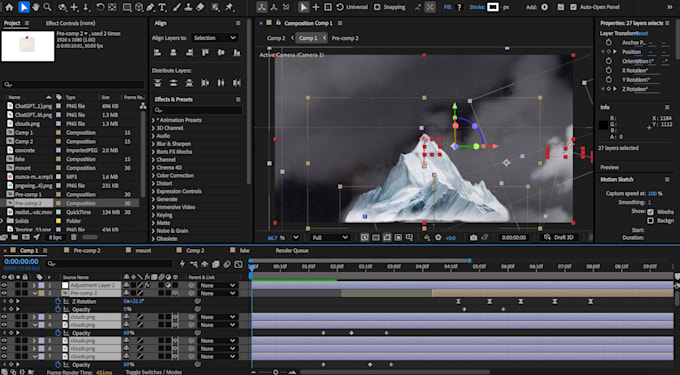This screenshot has height=375, width=680.
Task: Select the Clone Stamp tool
Action: click(189, 7)
